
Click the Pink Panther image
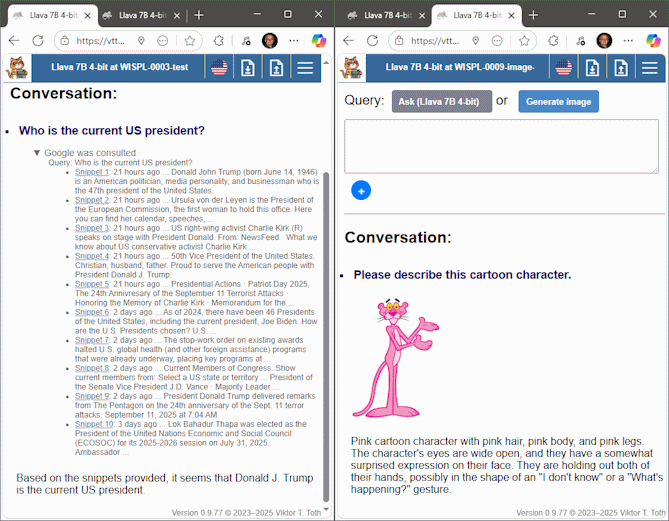pos(396,358)
